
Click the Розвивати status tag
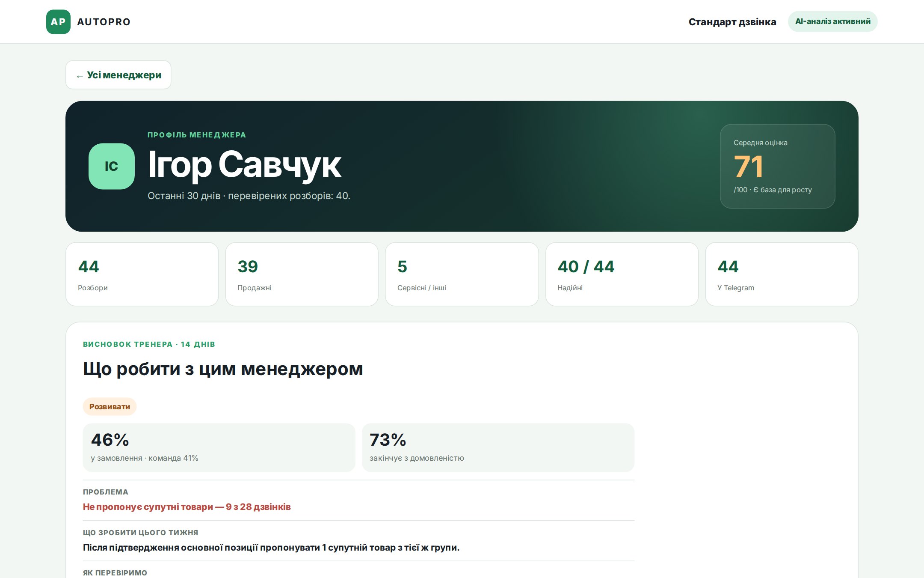click(110, 407)
